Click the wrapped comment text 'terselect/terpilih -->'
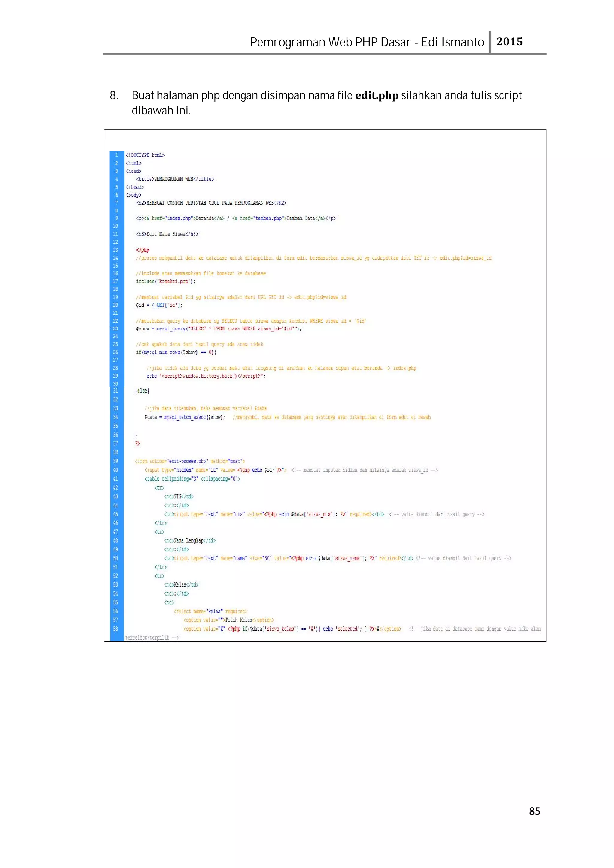 tap(152, 638)
